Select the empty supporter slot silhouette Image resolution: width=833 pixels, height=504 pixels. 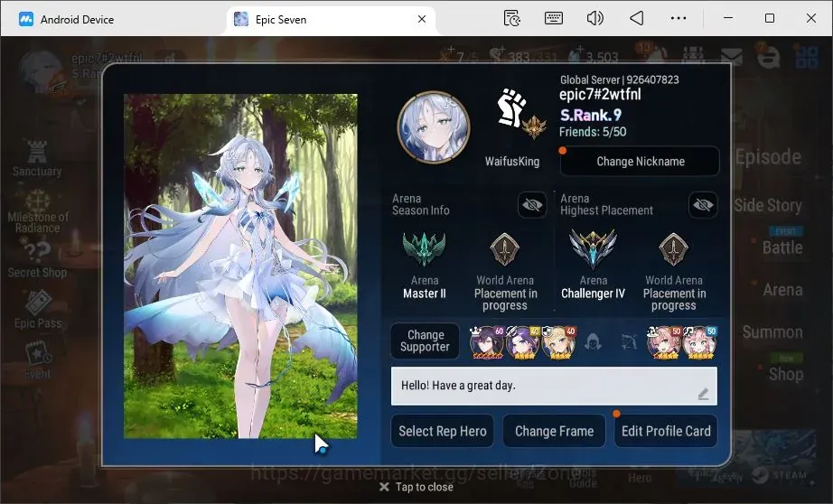[593, 341]
